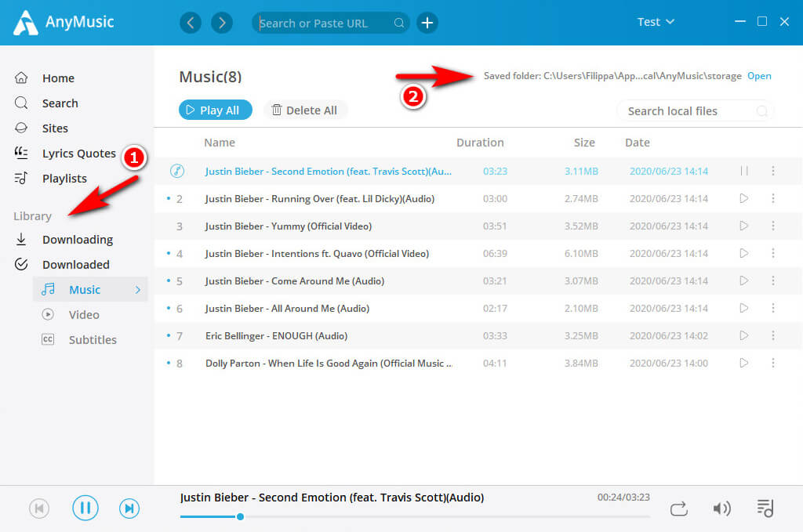This screenshot has height=532, width=803.
Task: Click the disc icon of playing track row
Action: 177,171
